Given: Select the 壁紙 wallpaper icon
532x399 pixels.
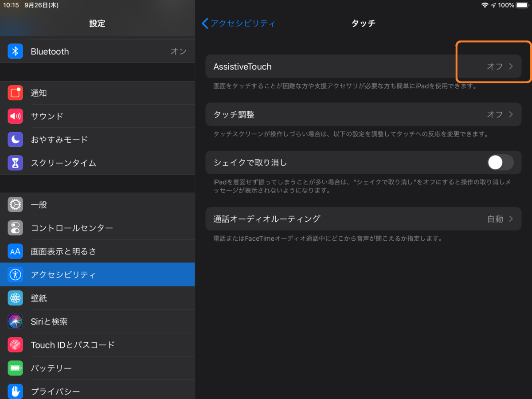Looking at the screenshot, I should click(16, 298).
